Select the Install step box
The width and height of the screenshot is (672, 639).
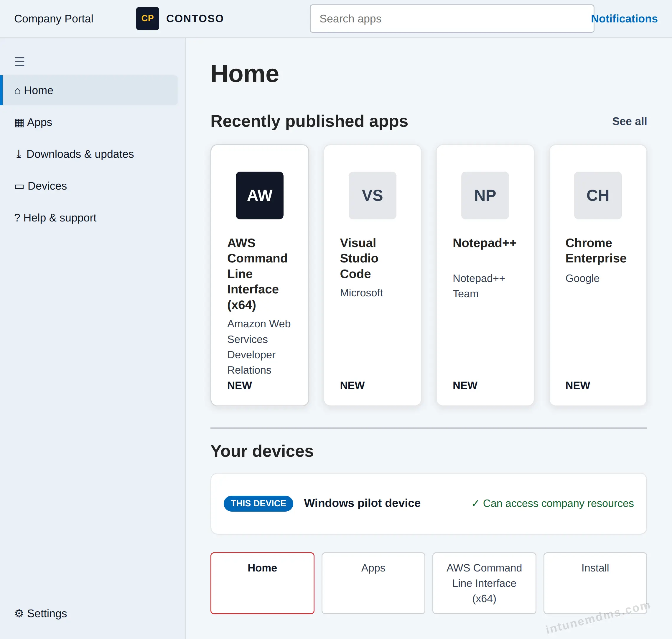coord(595,583)
